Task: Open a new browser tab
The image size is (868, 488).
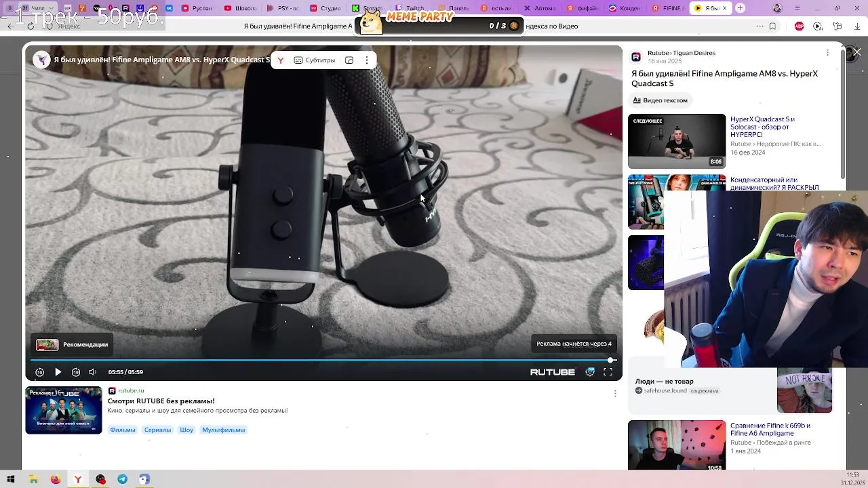Action: tap(741, 8)
